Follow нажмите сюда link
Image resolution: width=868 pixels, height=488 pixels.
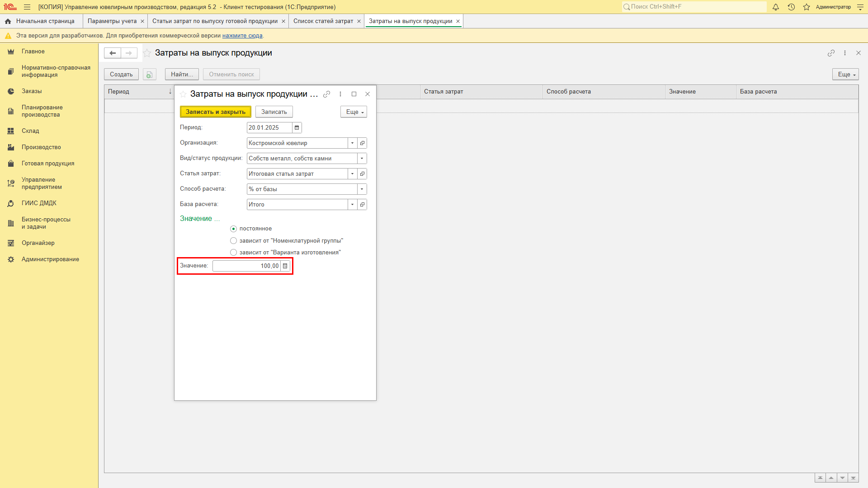click(242, 36)
